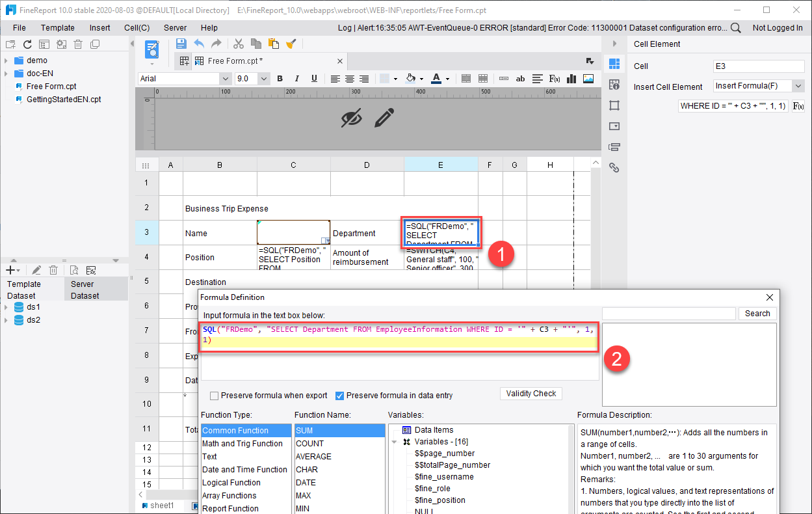Viewport: 812px width, 514px height.
Task: Align cell text left
Action: point(335,79)
